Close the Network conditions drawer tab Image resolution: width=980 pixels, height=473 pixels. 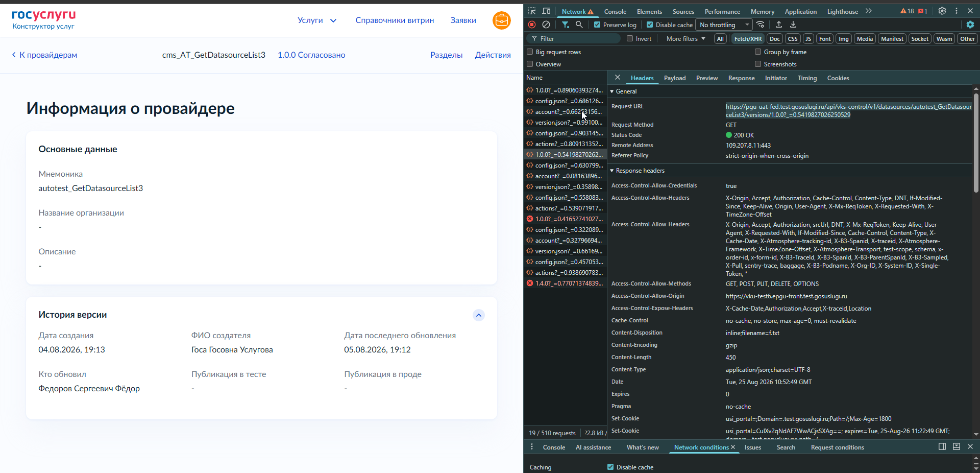click(733, 447)
